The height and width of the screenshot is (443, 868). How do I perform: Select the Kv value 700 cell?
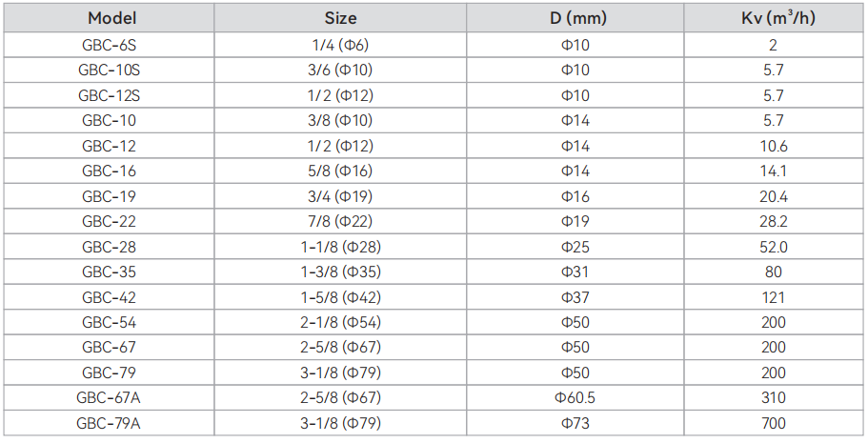[x=773, y=423]
